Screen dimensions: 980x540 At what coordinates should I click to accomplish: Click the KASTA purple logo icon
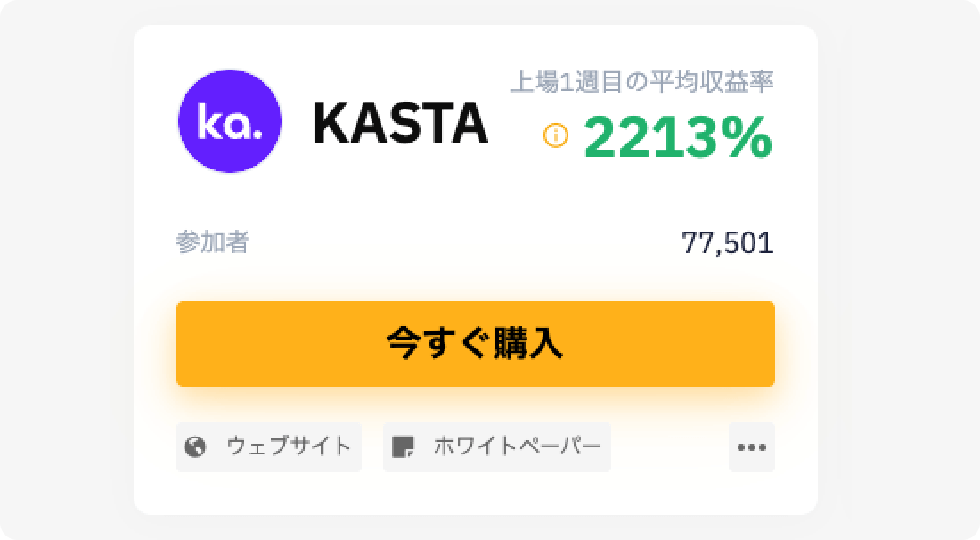(x=230, y=123)
